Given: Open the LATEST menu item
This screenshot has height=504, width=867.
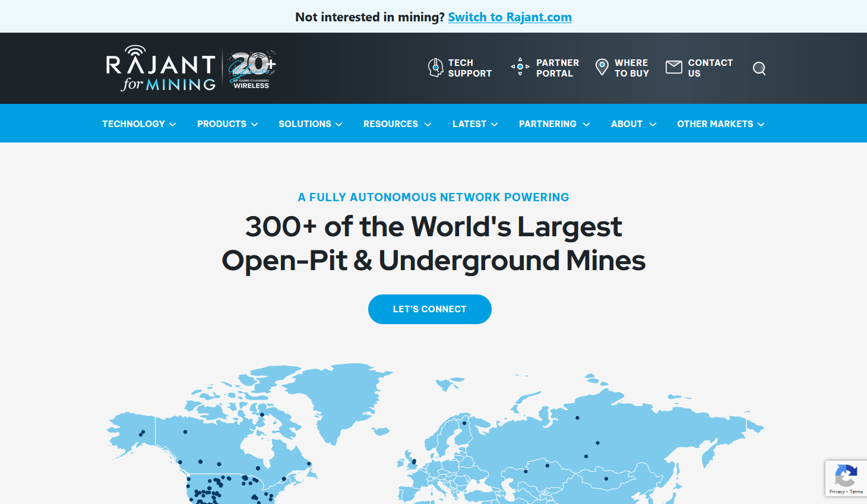Looking at the screenshot, I should (469, 123).
